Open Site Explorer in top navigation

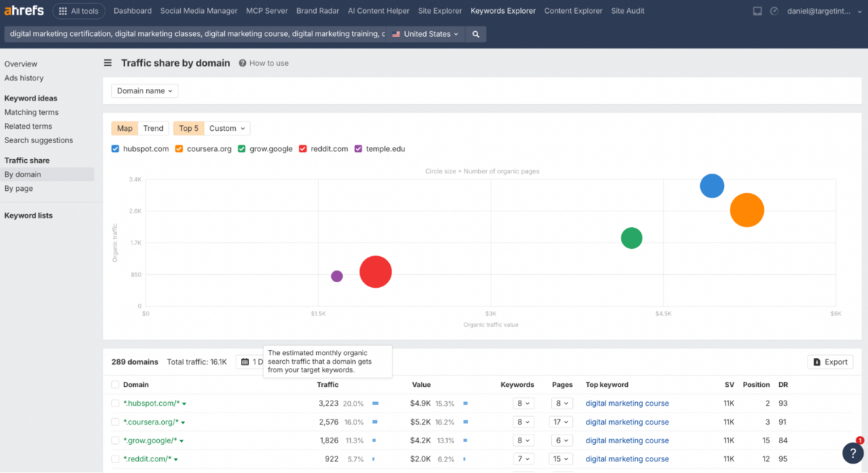point(440,11)
